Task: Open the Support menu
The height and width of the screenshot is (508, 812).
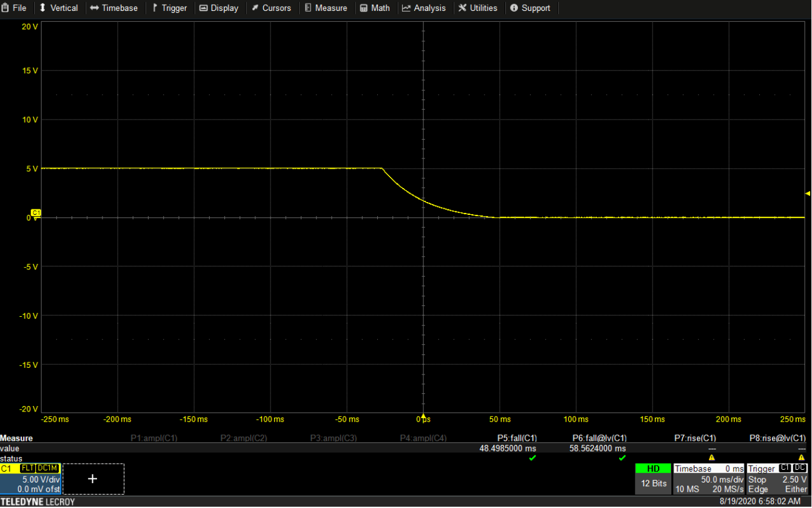Action: [530, 8]
